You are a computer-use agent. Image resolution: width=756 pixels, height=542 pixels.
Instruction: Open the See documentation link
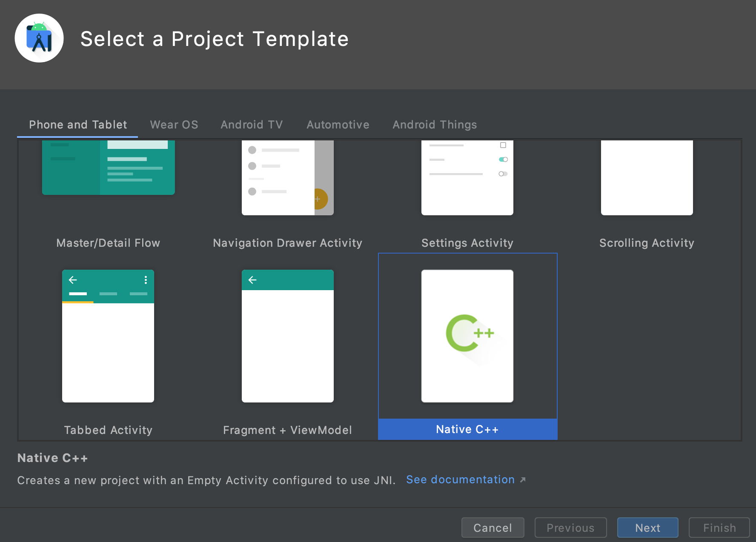coord(461,479)
